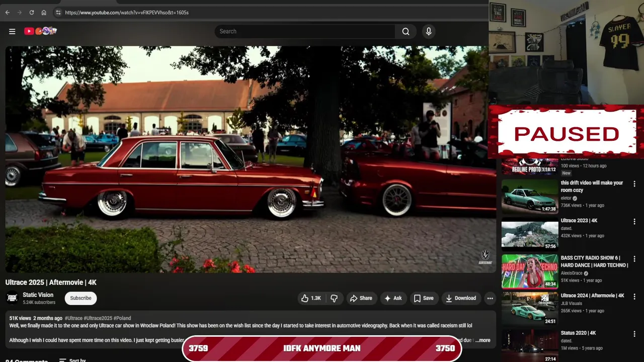644x362 pixels.
Task: Click the browser back arrow
Action: click(7, 13)
